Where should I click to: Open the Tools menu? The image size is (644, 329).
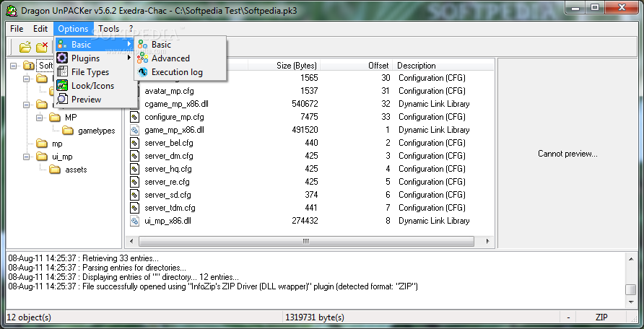pos(109,29)
